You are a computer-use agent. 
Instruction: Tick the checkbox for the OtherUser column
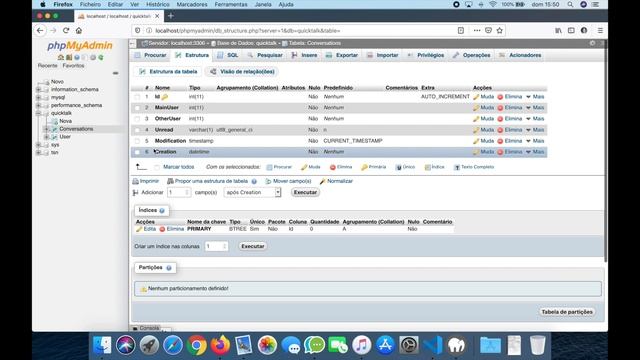(137, 119)
